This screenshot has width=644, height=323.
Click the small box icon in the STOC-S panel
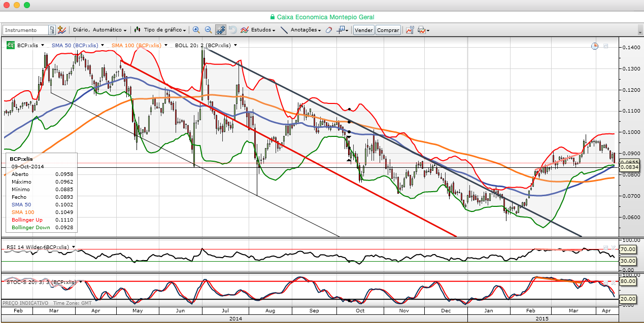pos(605,282)
